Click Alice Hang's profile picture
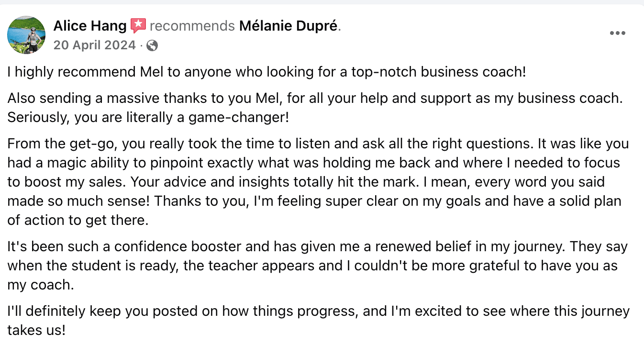The width and height of the screenshot is (644, 345). tap(26, 34)
